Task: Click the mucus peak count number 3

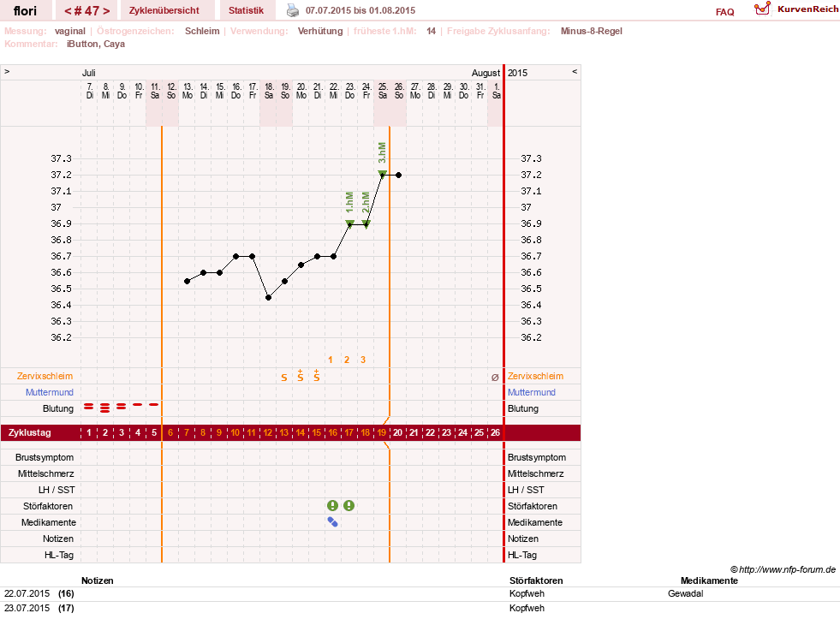Action: pyautogui.click(x=363, y=360)
